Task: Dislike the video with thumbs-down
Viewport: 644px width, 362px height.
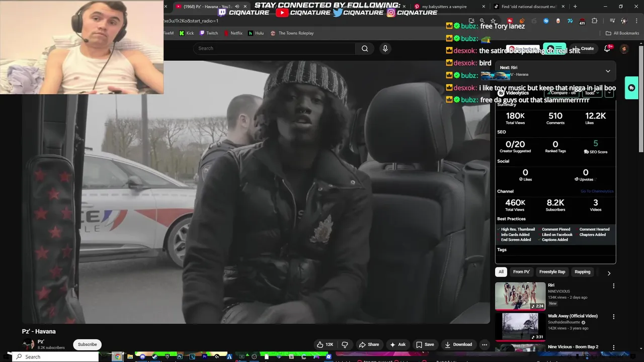Action: (x=345, y=344)
